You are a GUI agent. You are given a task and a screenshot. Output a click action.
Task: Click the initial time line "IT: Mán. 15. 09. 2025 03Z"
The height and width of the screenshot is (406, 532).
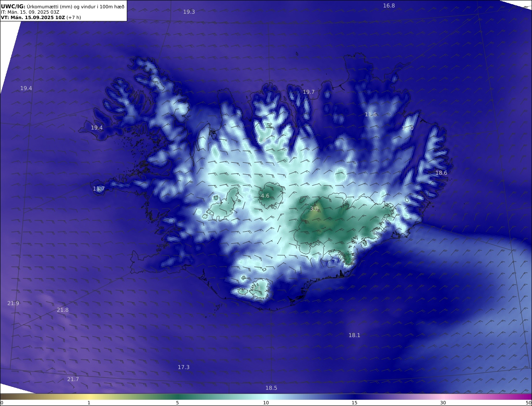30,12
